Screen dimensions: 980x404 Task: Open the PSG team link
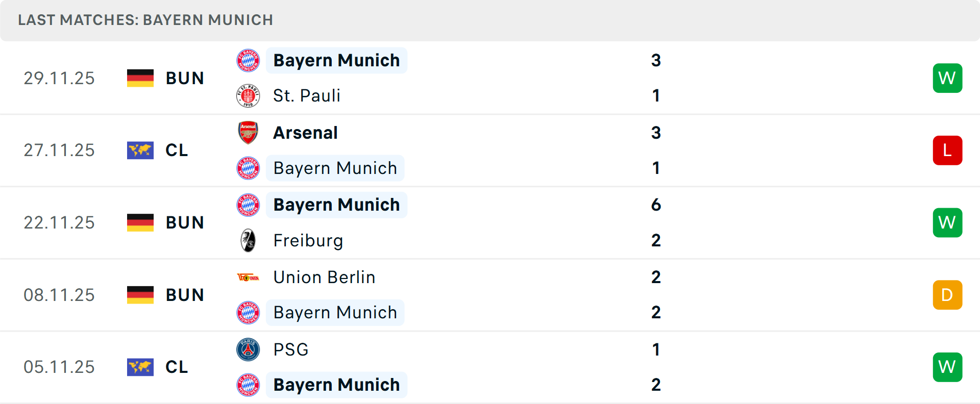click(290, 350)
